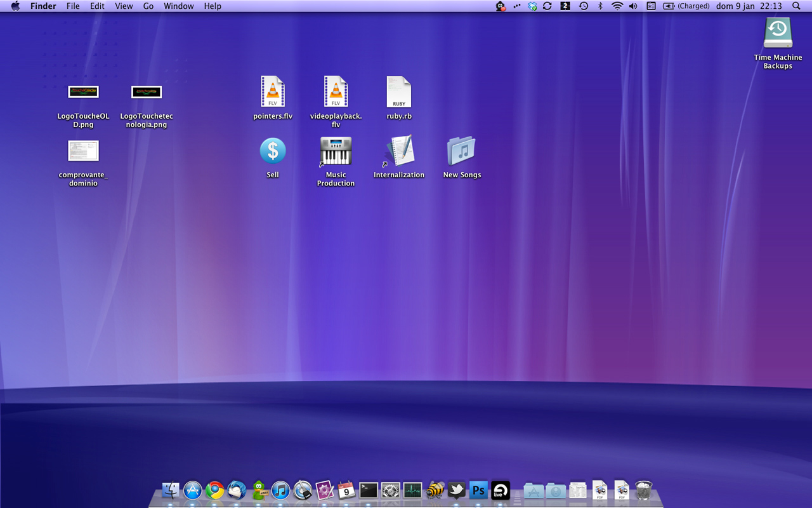Select the LogoToucheOLD.png thumbnail
This screenshot has width=812, height=508.
[83, 93]
